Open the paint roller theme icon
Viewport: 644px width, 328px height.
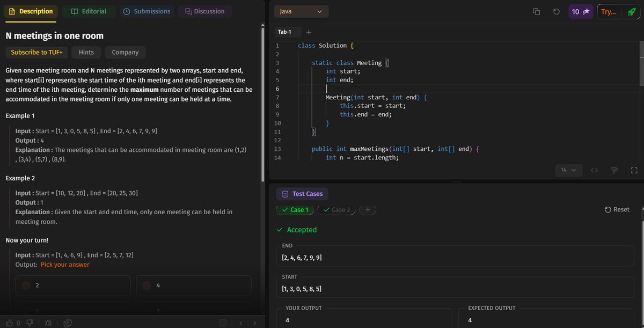(x=614, y=170)
